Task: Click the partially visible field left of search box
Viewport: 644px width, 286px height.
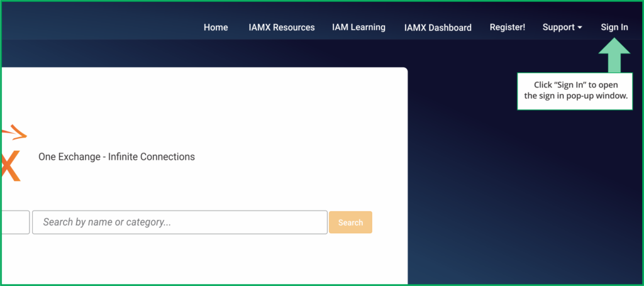Action: point(15,223)
